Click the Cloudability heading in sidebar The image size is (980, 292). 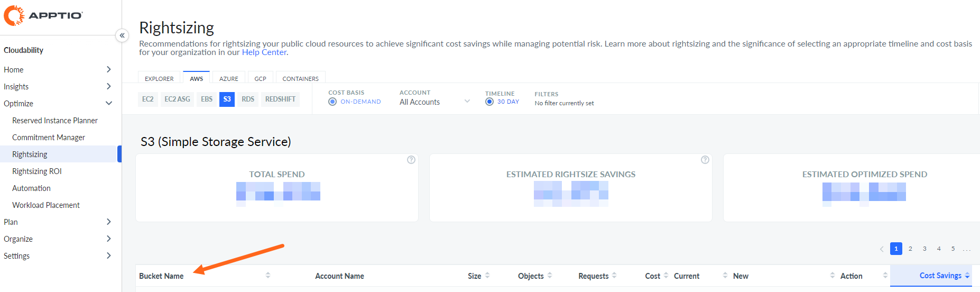[x=23, y=50]
